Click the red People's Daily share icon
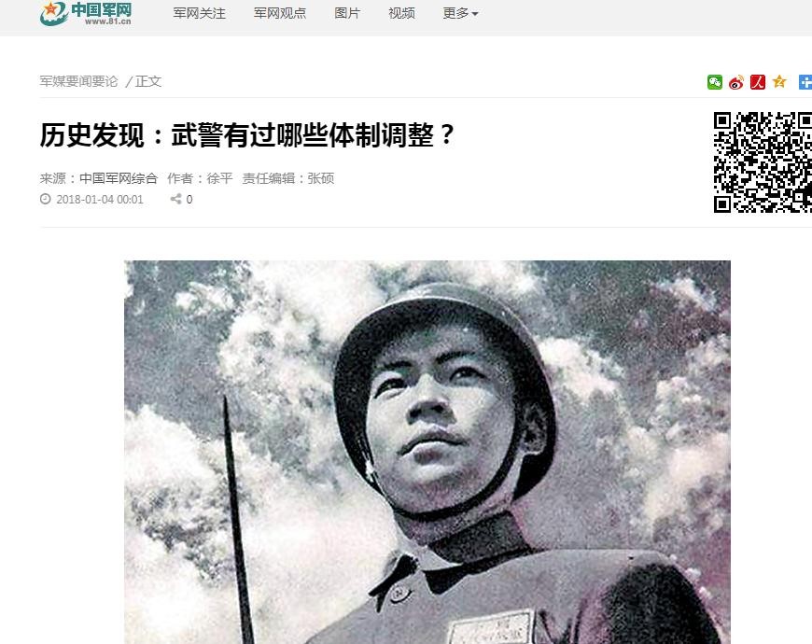Screen dimensions: 812x644 pyautogui.click(x=758, y=82)
